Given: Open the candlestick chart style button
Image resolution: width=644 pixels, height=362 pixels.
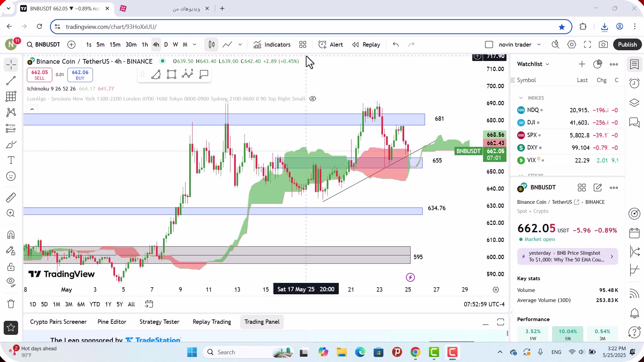Looking at the screenshot, I should [x=212, y=45].
